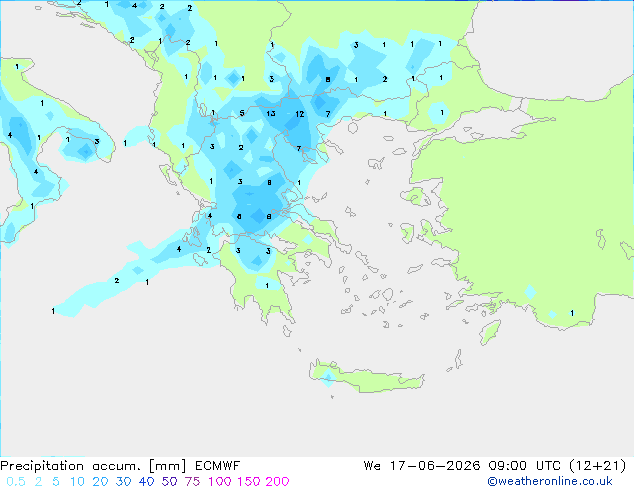Click the 150 mm legend value
This screenshot has height=490, width=634.
tap(248, 482)
